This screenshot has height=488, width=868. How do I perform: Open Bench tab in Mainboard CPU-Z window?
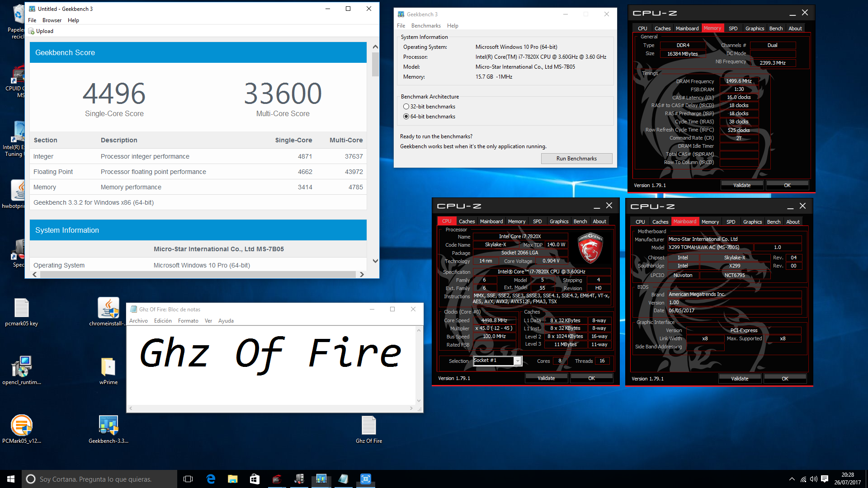click(x=774, y=222)
